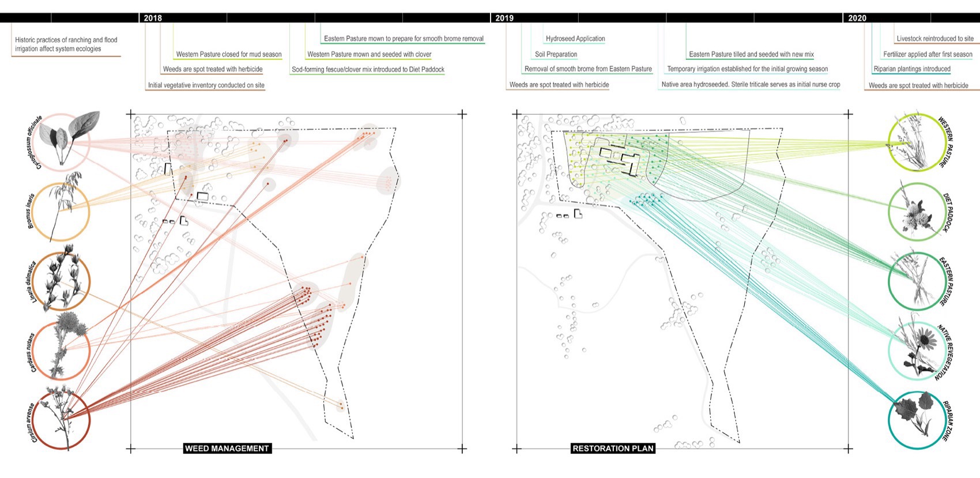Click the Weed Management title label

pos(227,448)
